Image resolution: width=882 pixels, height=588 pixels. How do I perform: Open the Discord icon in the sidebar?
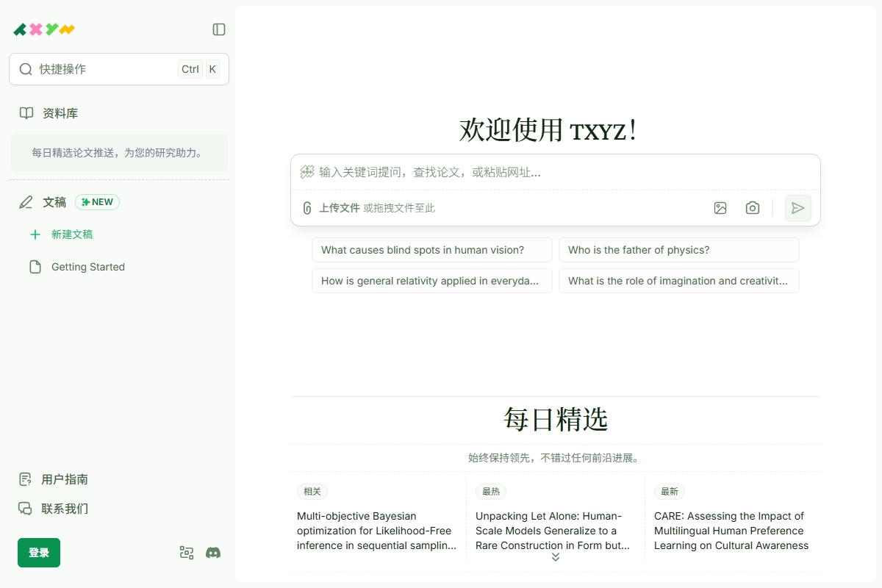213,552
